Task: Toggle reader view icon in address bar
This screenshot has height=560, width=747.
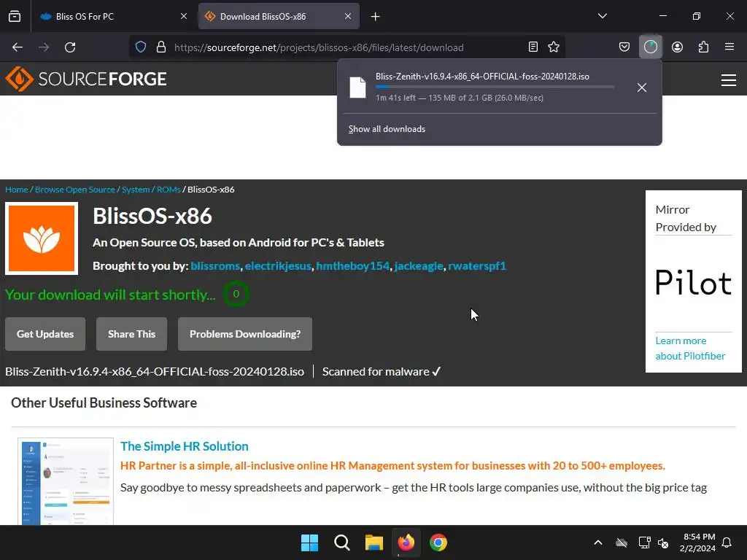Action: tap(533, 47)
